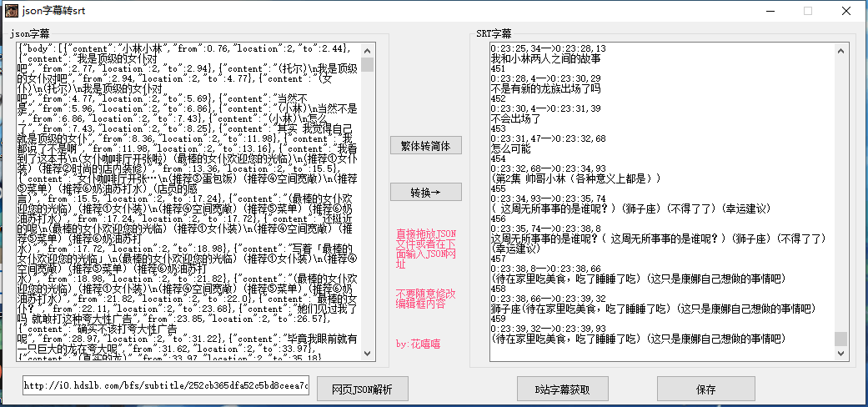Click the subtitle index 452

coord(498,98)
